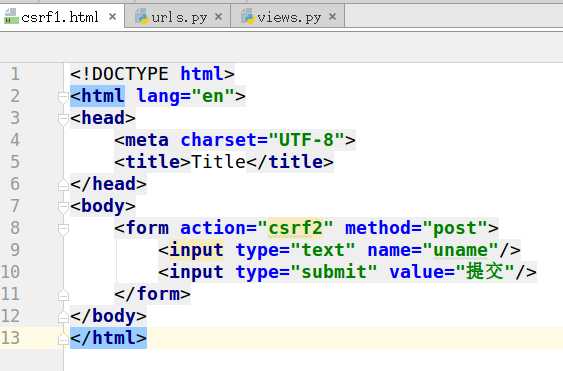Click the highlighted closing </html> tag
The width and height of the screenshot is (563, 371).
pyautogui.click(x=108, y=338)
